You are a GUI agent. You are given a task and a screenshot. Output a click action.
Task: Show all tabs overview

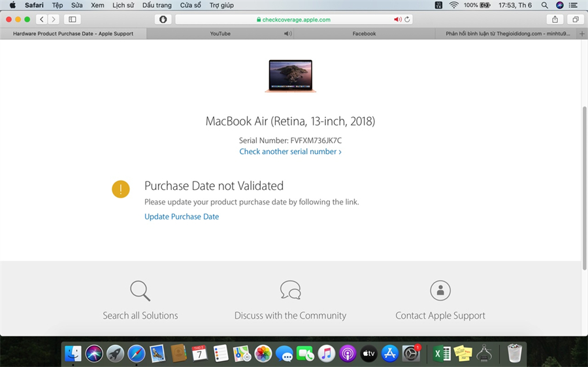click(575, 19)
